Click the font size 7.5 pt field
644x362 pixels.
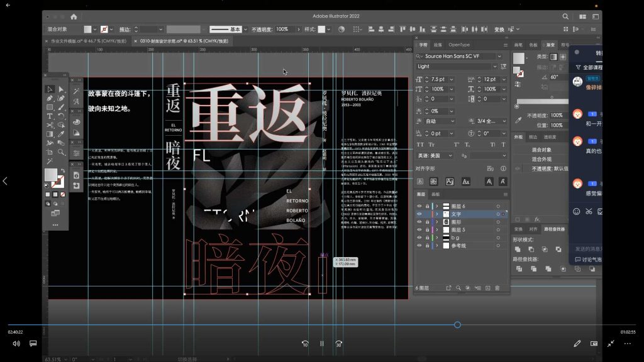click(438, 79)
